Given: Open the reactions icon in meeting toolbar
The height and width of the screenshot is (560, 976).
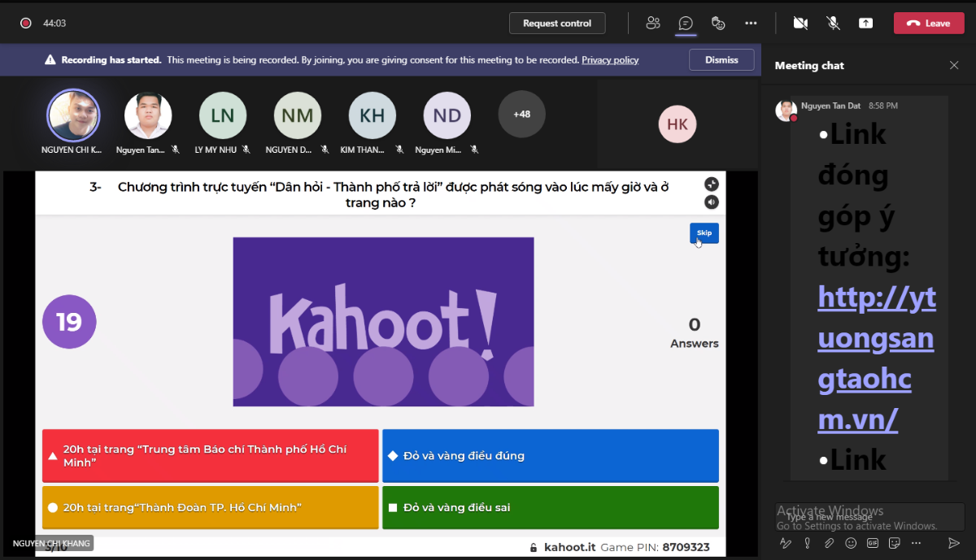Looking at the screenshot, I should point(718,23).
